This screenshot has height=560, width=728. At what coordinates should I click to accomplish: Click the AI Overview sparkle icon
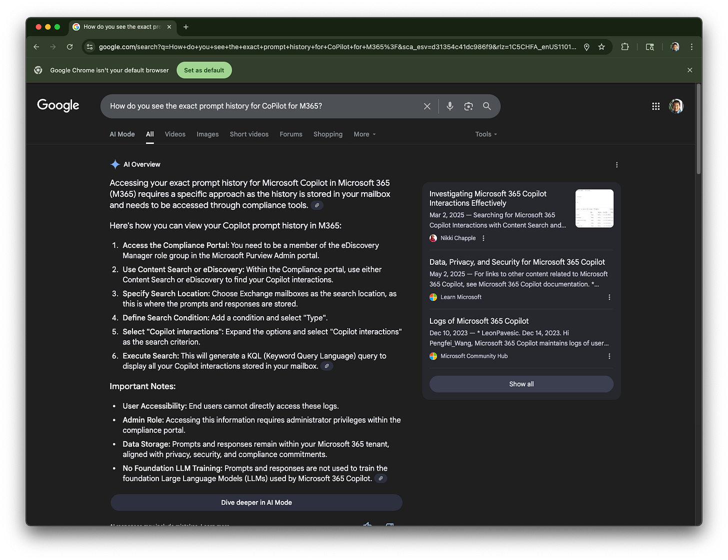115,164
